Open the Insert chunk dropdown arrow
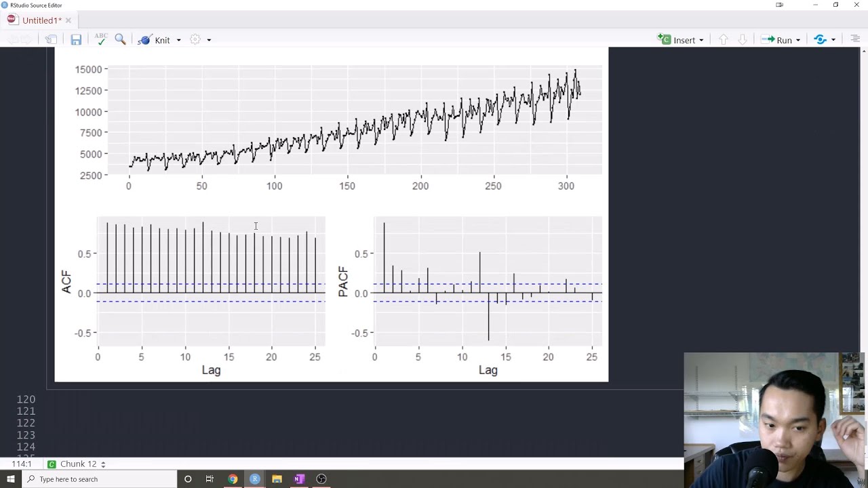The image size is (868, 488). coord(701,40)
